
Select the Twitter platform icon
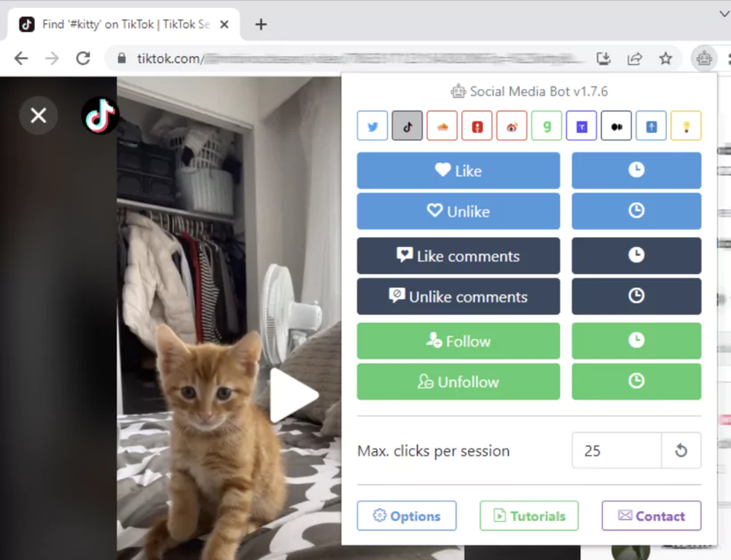click(373, 125)
